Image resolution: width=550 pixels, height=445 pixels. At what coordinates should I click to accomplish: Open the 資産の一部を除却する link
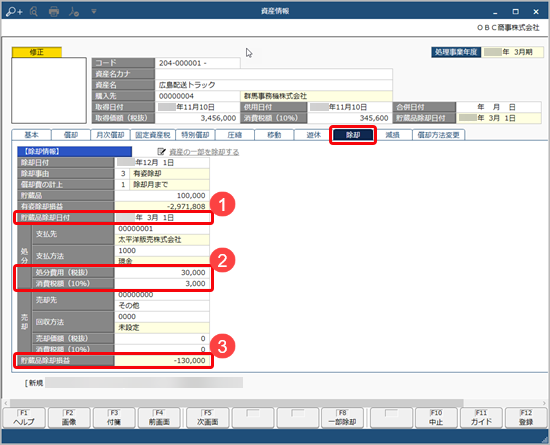[x=204, y=152]
